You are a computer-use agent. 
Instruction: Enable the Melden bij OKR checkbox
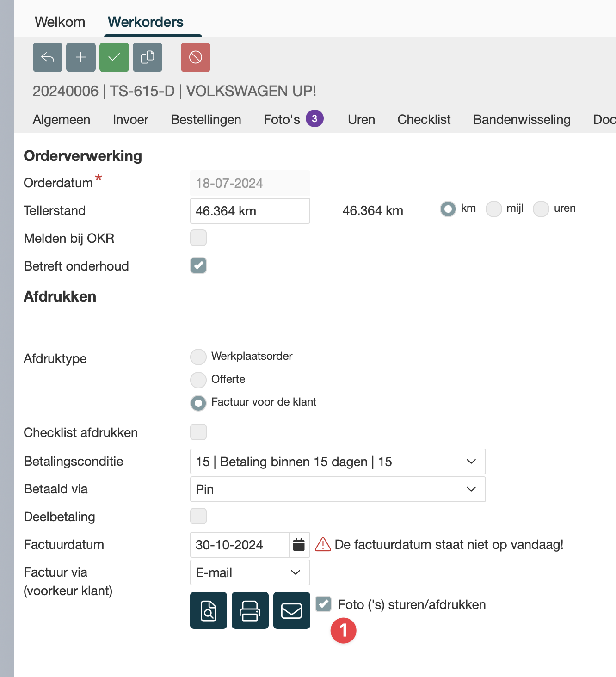point(198,238)
